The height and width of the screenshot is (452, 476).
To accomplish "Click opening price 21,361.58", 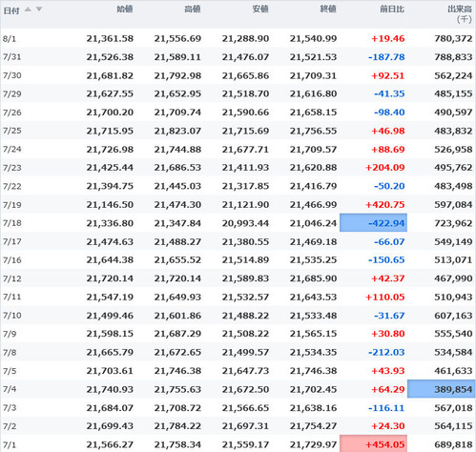I will tap(110, 39).
